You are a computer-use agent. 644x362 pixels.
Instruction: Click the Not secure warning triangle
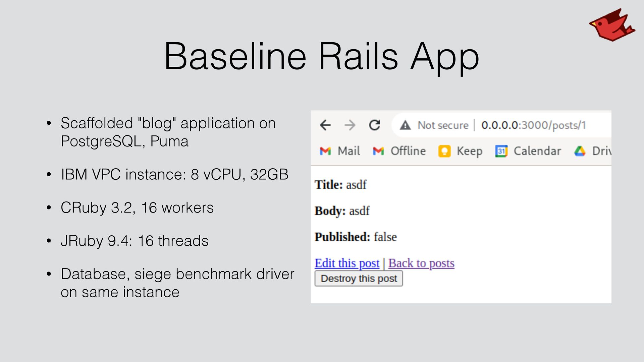pyautogui.click(x=405, y=125)
